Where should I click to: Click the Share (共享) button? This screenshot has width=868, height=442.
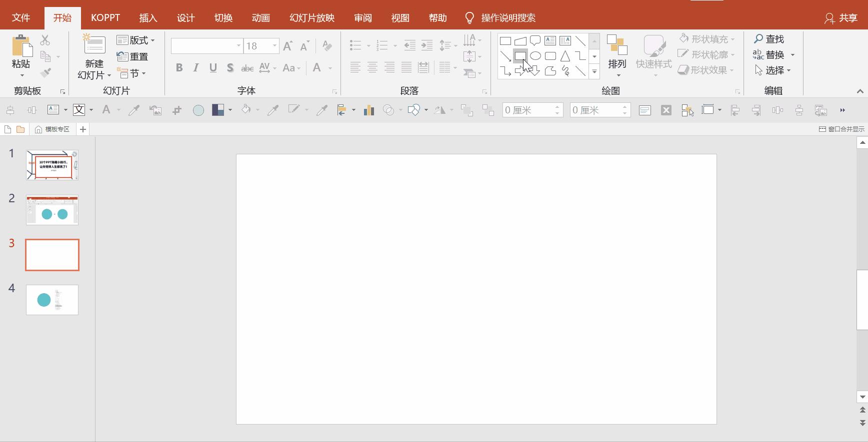click(841, 18)
